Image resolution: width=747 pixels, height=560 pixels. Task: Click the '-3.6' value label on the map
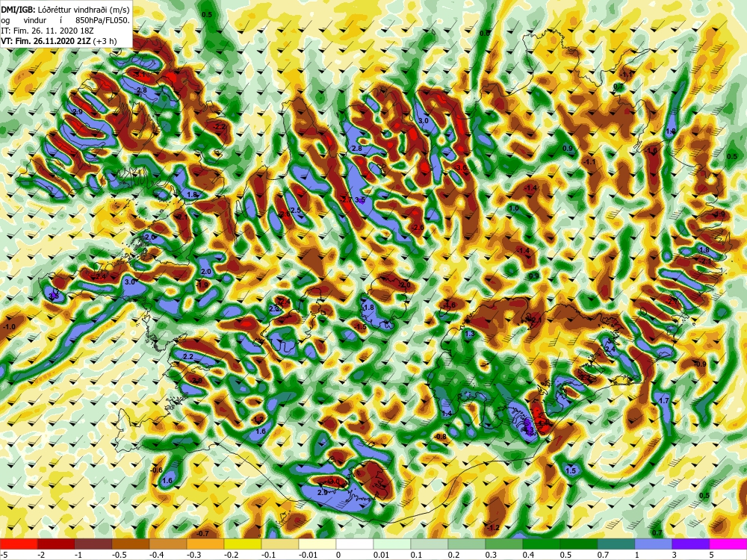tap(461, 168)
